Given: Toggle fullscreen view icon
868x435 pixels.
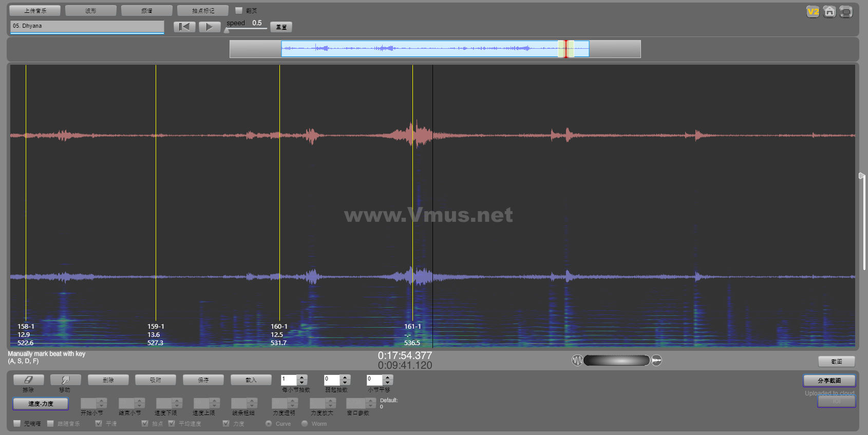Looking at the screenshot, I should pos(845,12).
